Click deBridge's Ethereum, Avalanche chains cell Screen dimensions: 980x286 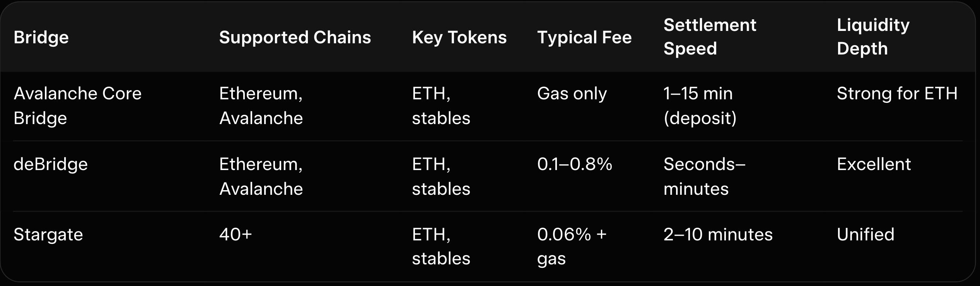pyautogui.click(x=261, y=176)
